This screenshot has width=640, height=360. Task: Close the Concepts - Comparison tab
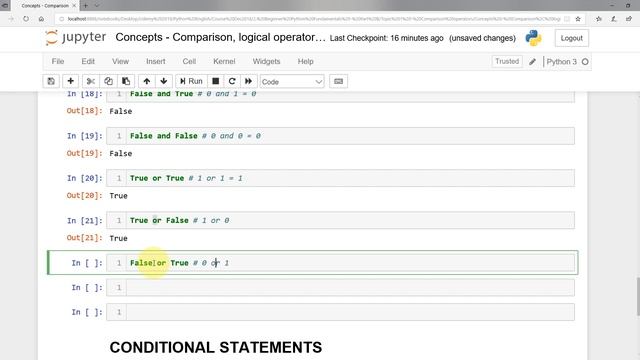pyautogui.click(x=74, y=6)
